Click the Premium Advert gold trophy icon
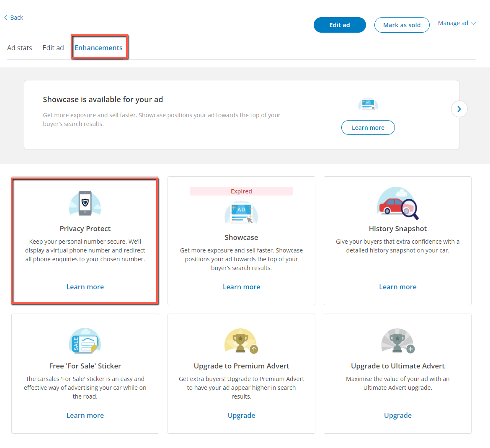 (x=241, y=341)
